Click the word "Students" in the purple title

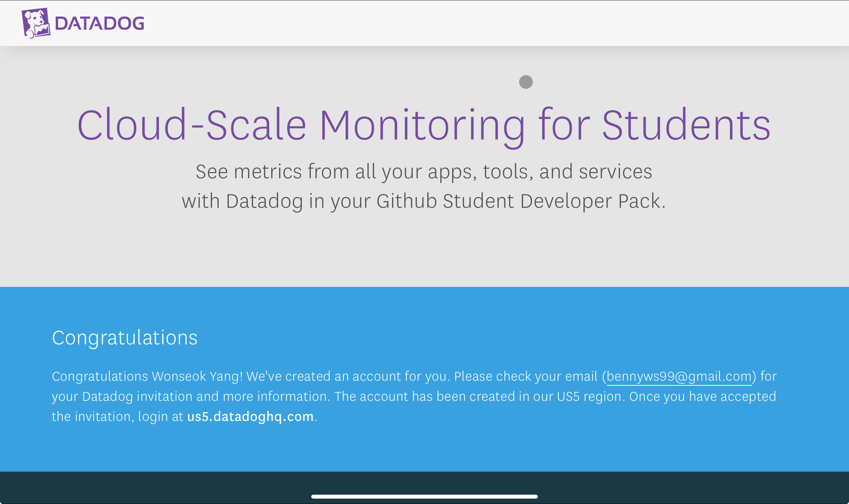tap(686, 125)
